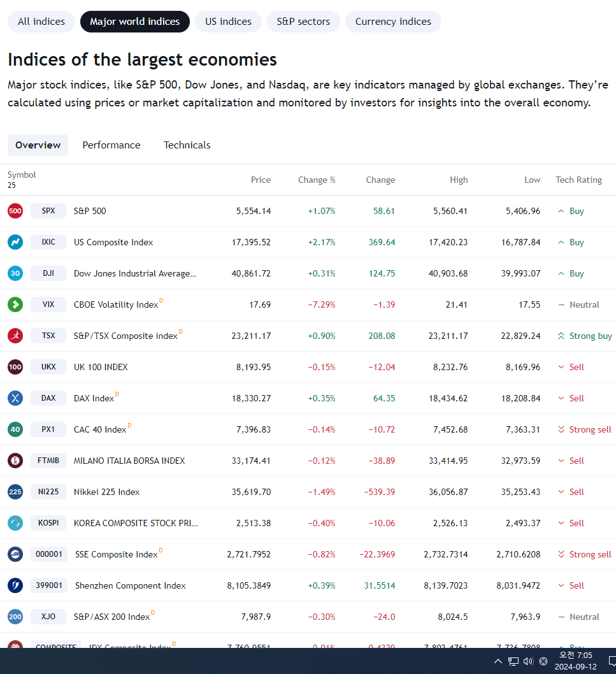Open the MILANO ITALIA BORSA INDEX link
Screen dimensions: 616x674
tap(129, 461)
